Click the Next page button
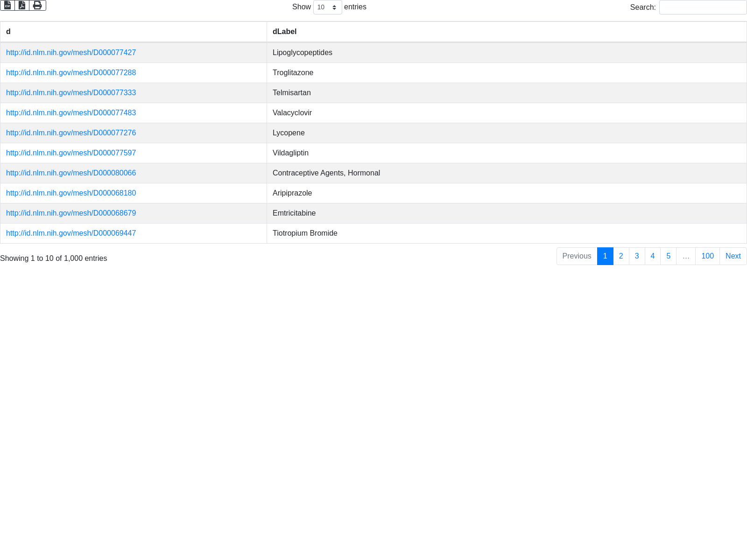The width and height of the screenshot is (747, 560). click(x=733, y=256)
